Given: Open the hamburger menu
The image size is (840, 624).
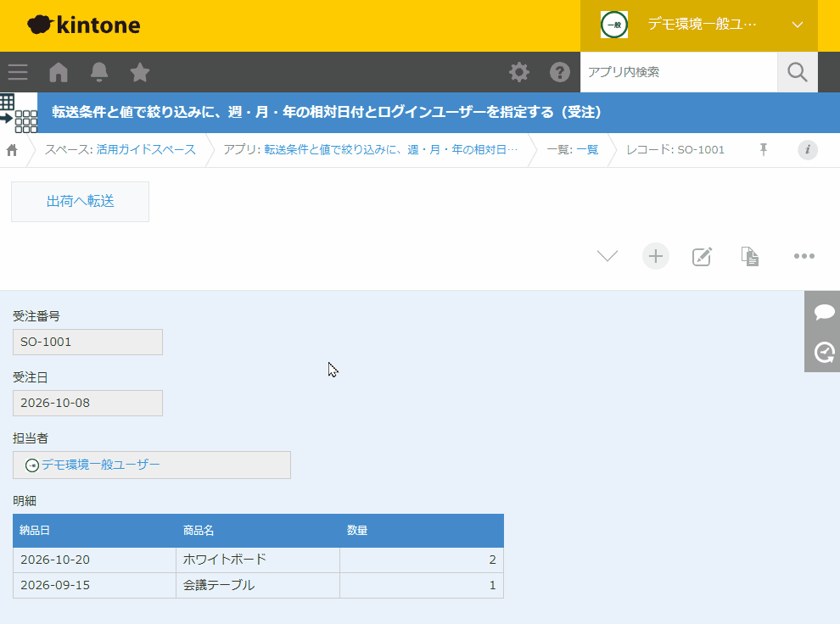Looking at the screenshot, I should (18, 72).
